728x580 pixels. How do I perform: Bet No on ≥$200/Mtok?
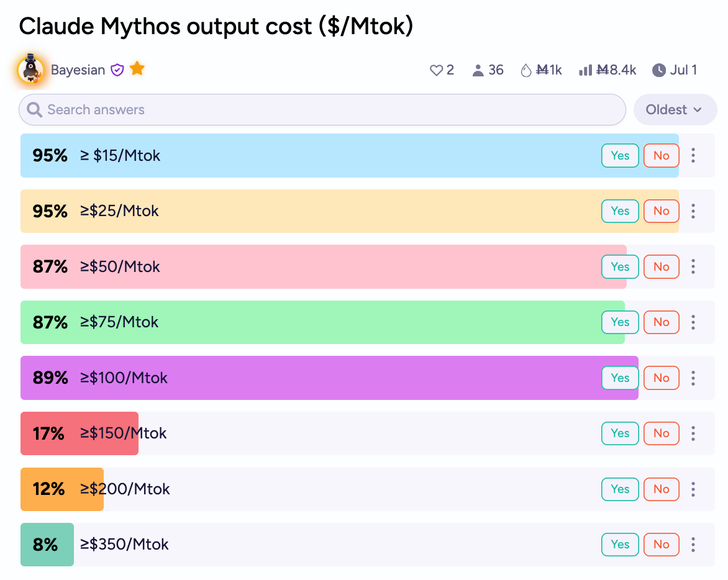[x=661, y=489]
